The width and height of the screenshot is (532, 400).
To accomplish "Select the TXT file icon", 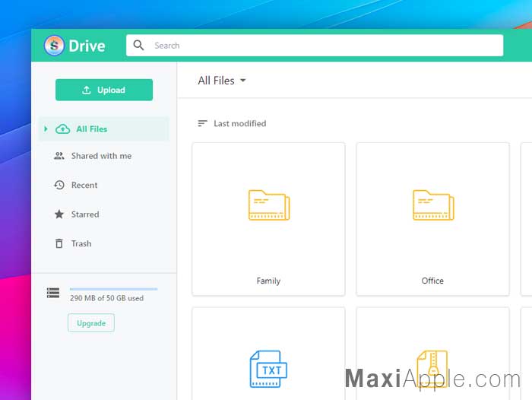I will [x=268, y=369].
